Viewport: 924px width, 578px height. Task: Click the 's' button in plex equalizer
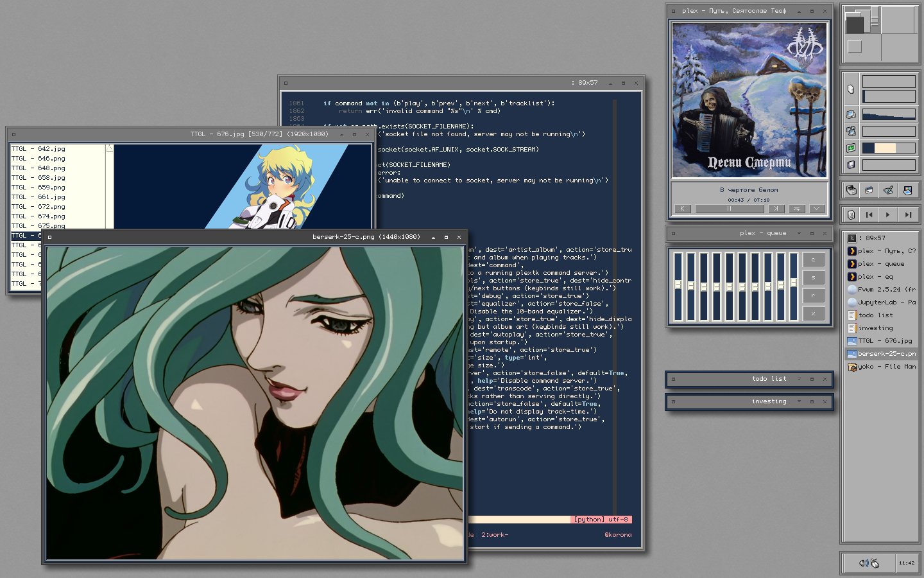(813, 277)
